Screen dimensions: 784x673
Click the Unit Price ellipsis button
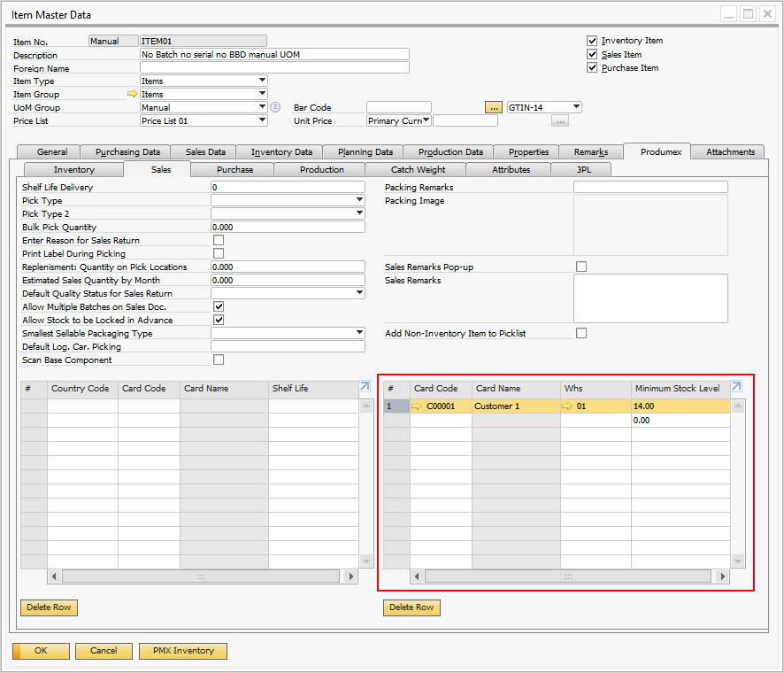(x=559, y=121)
